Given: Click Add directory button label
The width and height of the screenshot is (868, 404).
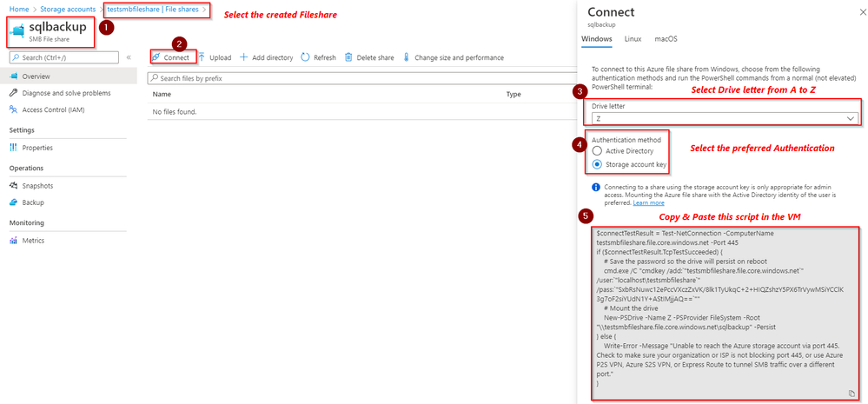Looking at the screenshot, I should (x=272, y=57).
